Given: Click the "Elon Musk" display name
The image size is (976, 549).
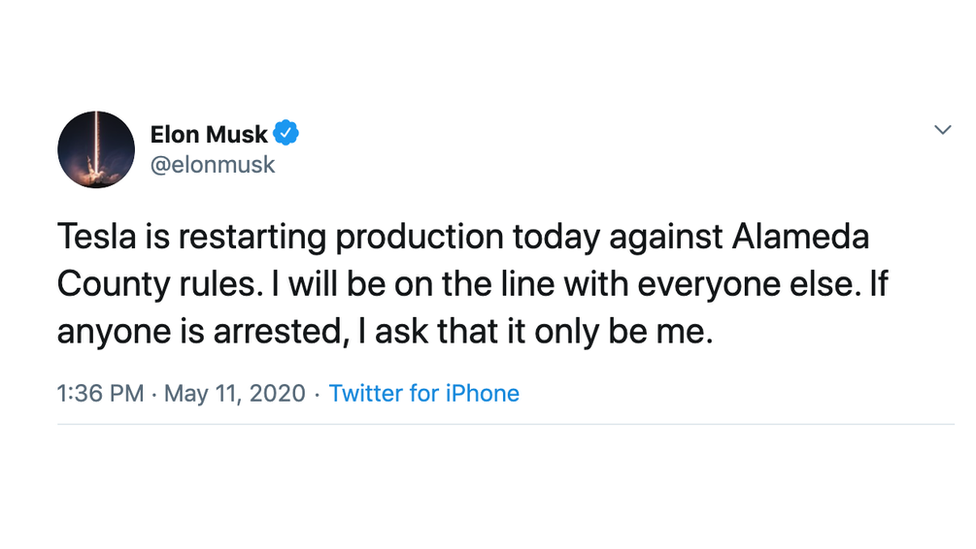Looking at the screenshot, I should click(x=209, y=133).
